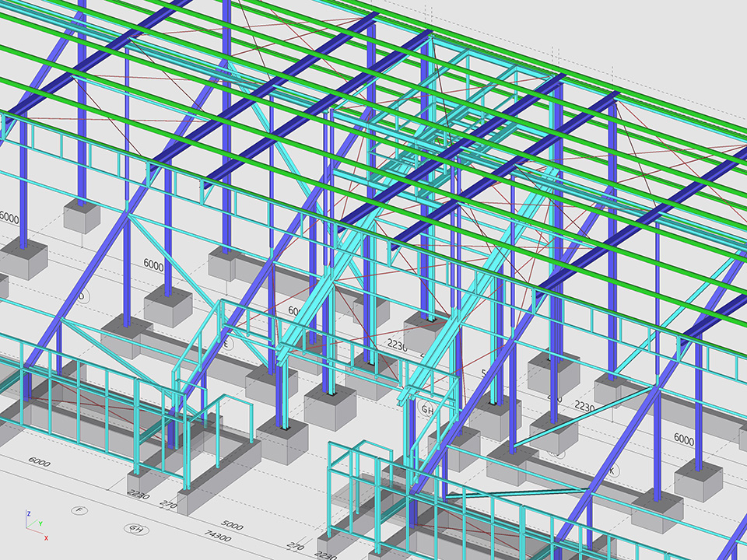This screenshot has width=747, height=560.
Task: Select grid bubble D
Action: point(82,296)
